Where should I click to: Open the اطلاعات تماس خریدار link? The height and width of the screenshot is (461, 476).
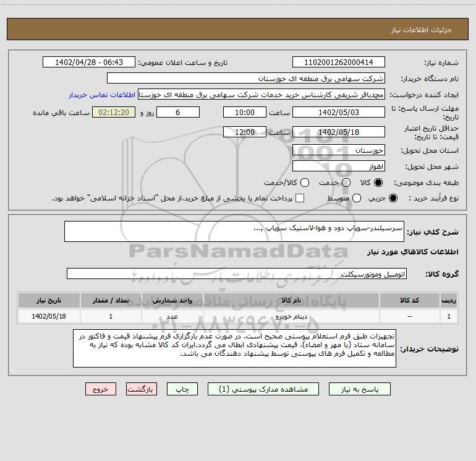pyautogui.click(x=102, y=95)
